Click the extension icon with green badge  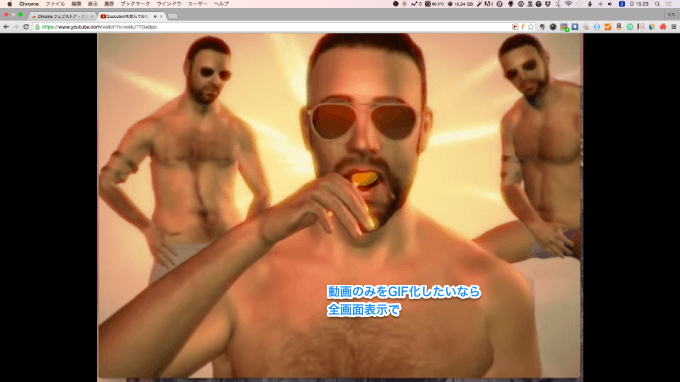[x=564, y=27]
